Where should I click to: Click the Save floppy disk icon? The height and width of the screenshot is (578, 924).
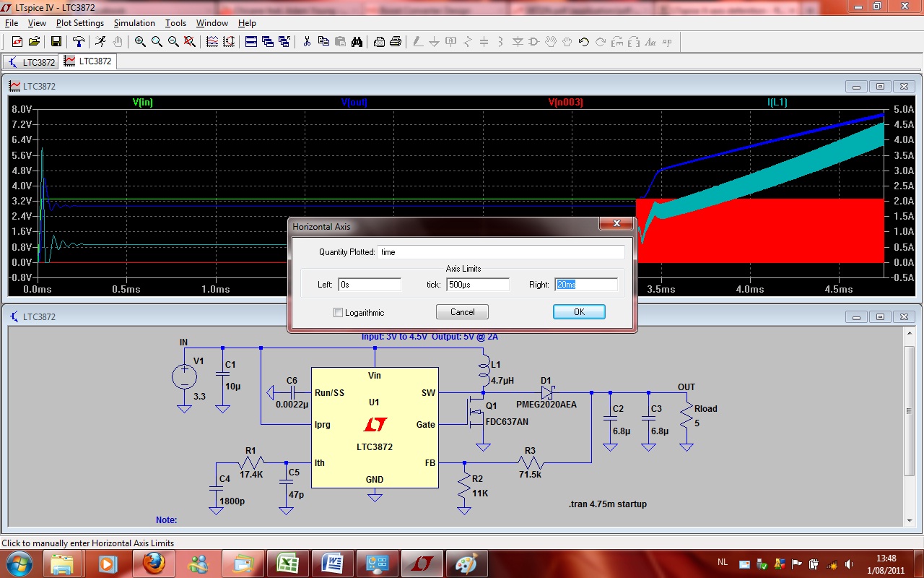(x=56, y=42)
